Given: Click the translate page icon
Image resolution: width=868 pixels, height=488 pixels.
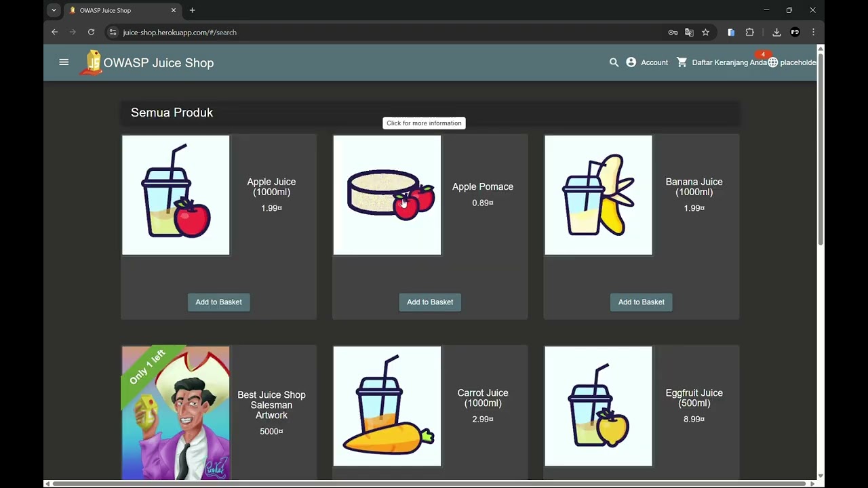Looking at the screenshot, I should click(689, 32).
